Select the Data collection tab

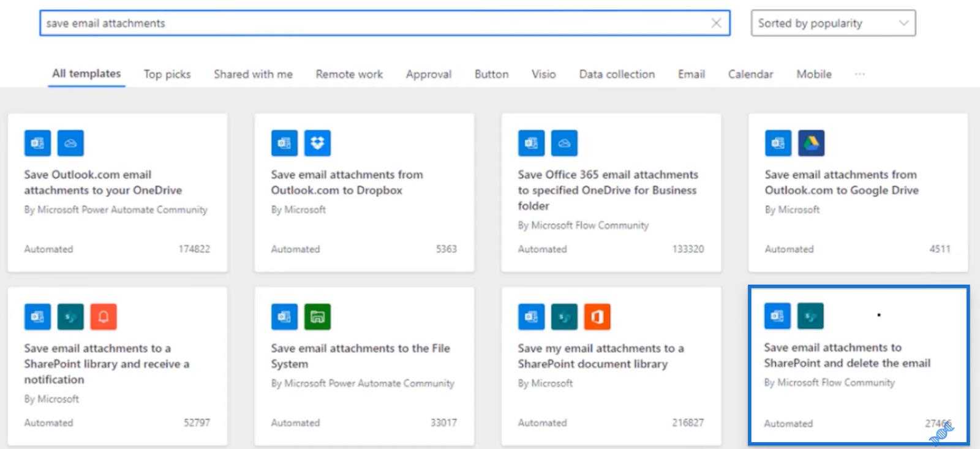tap(617, 74)
